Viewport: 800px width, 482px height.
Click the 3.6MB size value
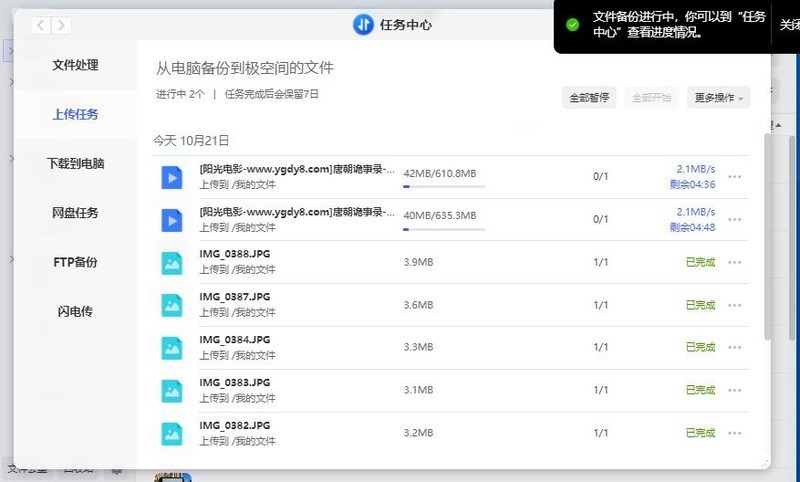[418, 305]
